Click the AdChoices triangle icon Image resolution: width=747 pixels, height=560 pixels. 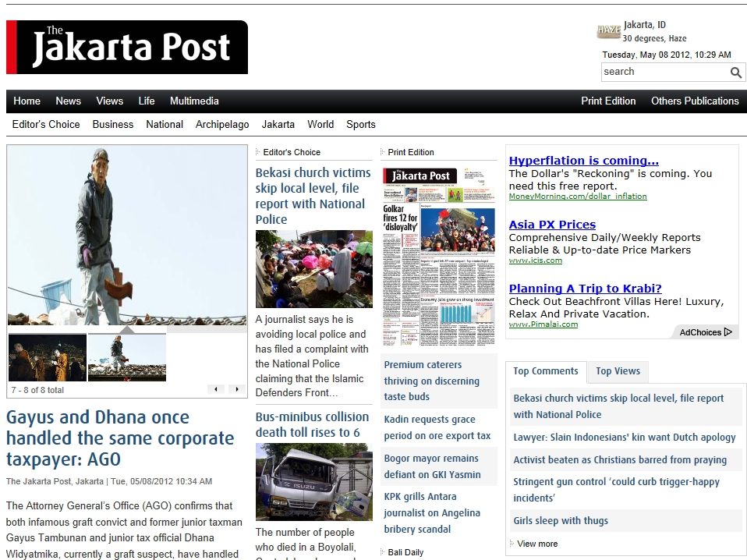[728, 332]
